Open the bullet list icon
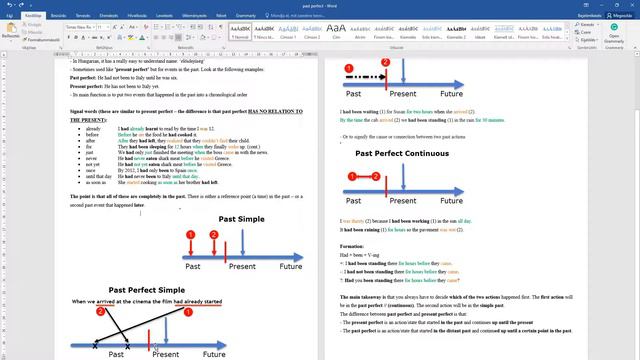 coord(157,27)
